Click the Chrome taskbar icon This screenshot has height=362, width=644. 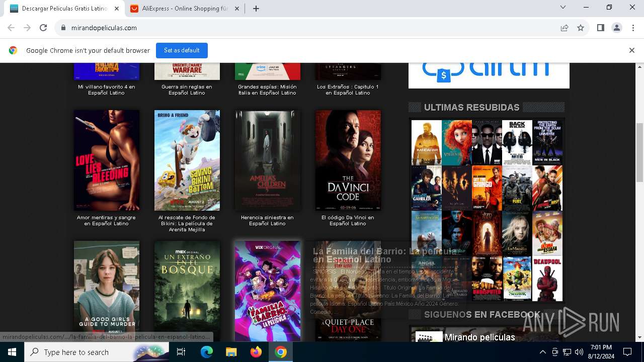(x=280, y=352)
